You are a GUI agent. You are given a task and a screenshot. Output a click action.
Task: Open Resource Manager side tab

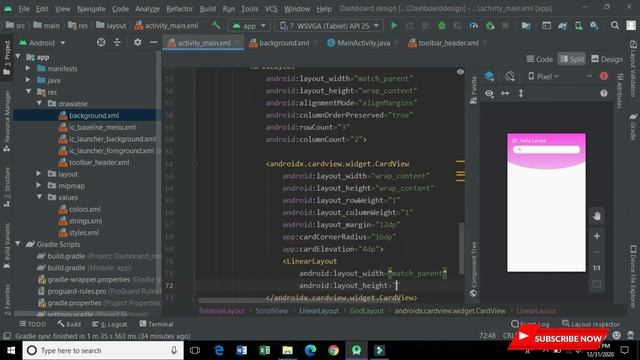[x=7, y=121]
